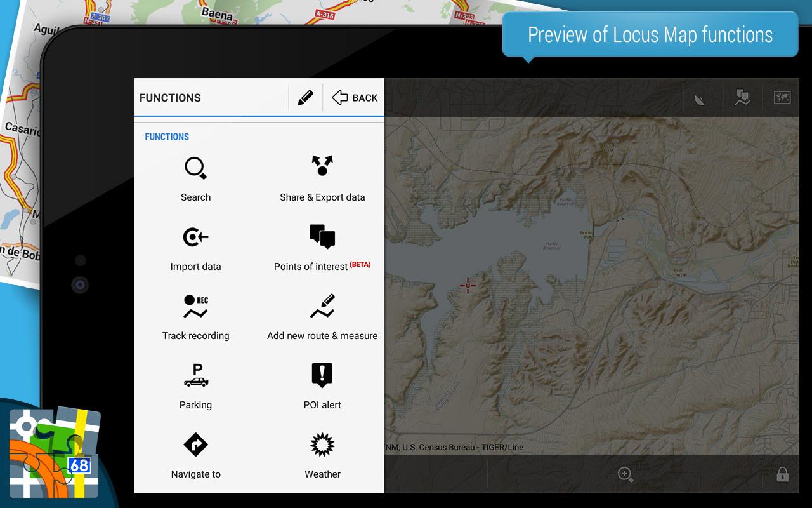Select Add new route & measure
This screenshot has height=508, width=812.
[x=322, y=307]
